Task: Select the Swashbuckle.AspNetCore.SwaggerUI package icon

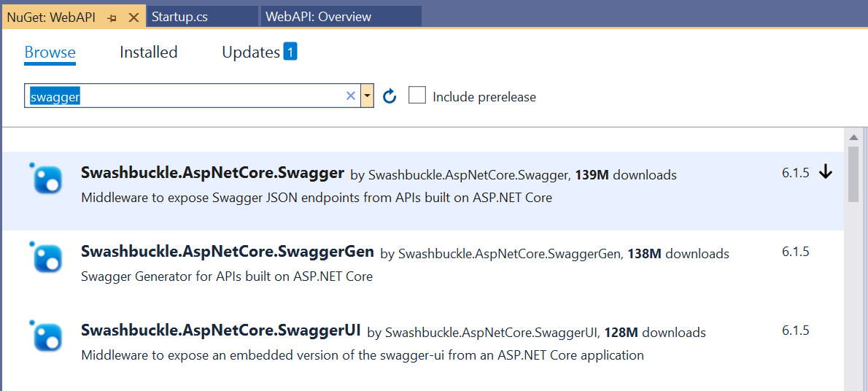Action: click(47, 335)
